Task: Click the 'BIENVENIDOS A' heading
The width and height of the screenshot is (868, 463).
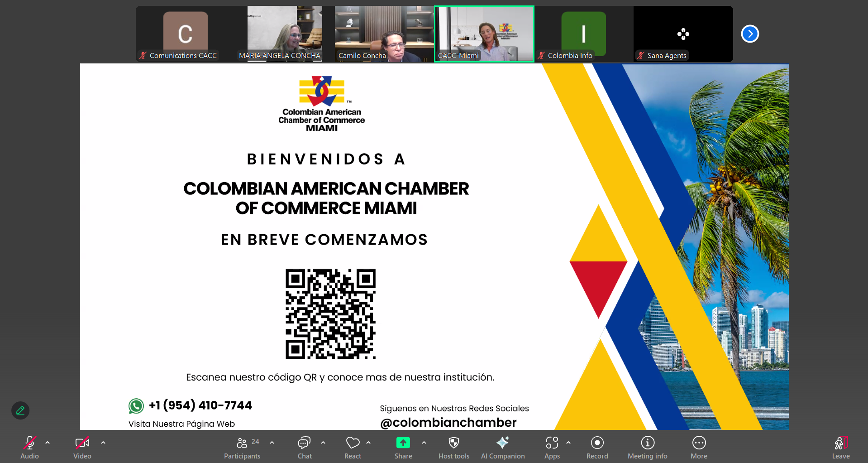Action: [x=326, y=159]
